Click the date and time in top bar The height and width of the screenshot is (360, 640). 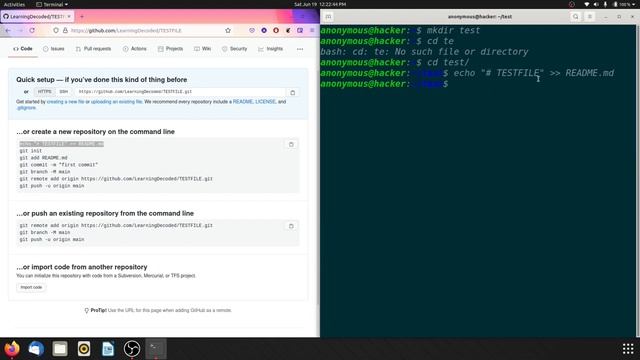[x=320, y=4]
